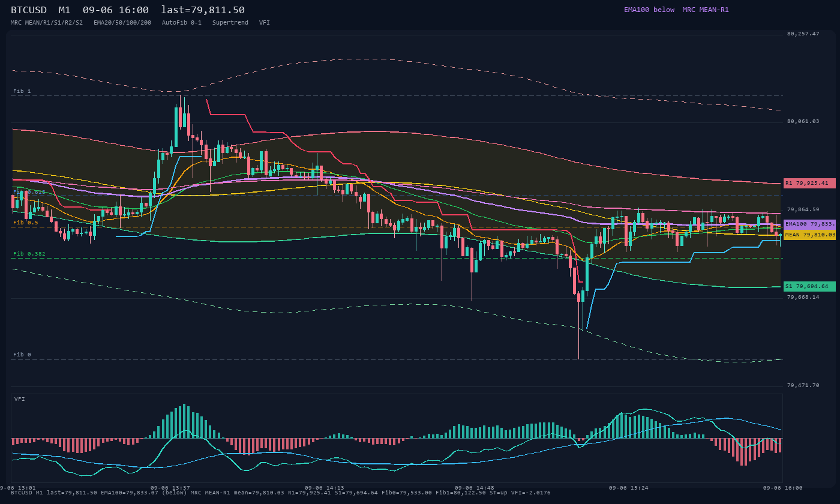Click the Supertrend legend label
Image resolution: width=840 pixels, height=504 pixels.
[x=230, y=22]
